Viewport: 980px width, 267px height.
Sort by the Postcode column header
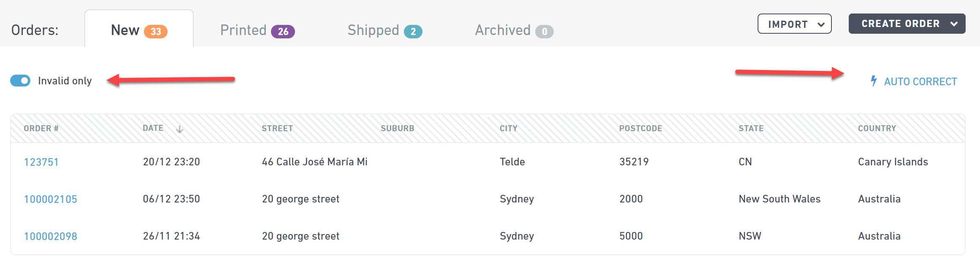click(641, 129)
